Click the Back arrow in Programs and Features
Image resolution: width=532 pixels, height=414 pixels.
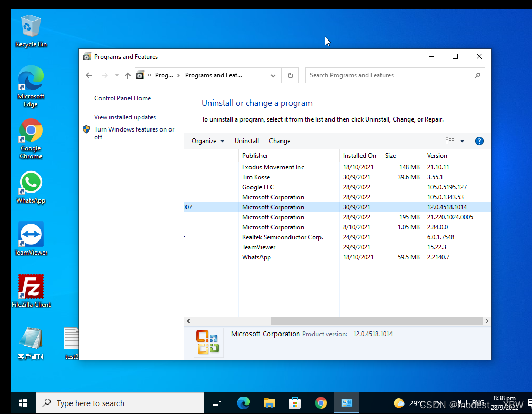(89, 75)
